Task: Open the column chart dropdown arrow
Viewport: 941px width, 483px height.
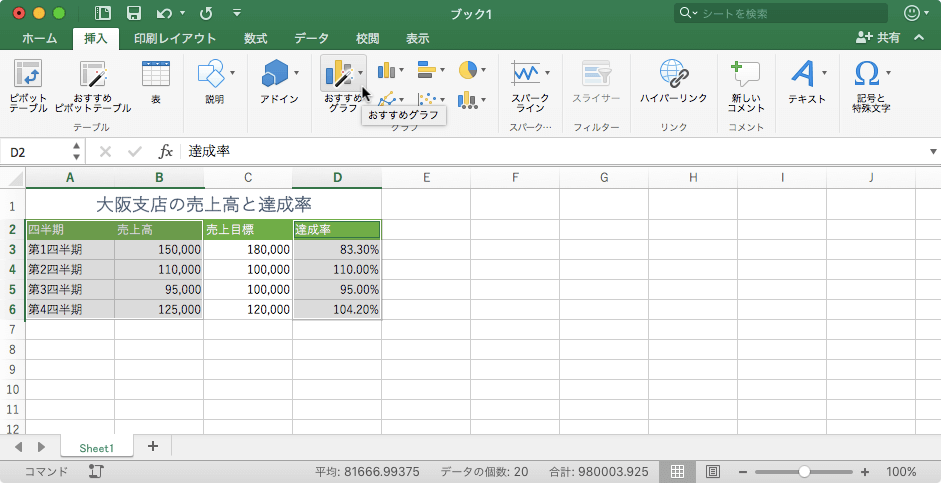Action: 401,70
